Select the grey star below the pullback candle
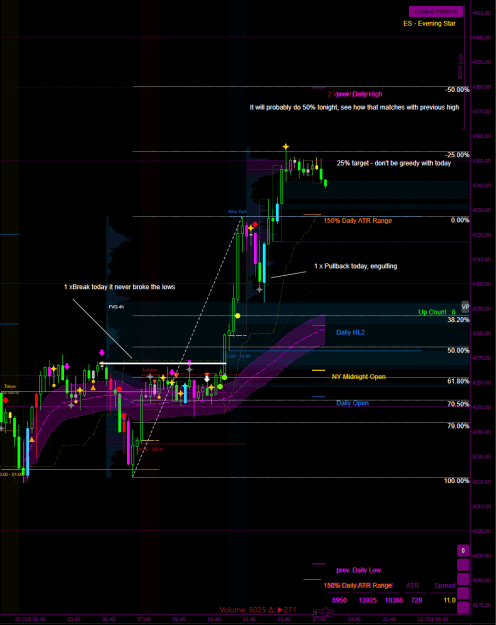The image size is (496, 625). point(260,289)
